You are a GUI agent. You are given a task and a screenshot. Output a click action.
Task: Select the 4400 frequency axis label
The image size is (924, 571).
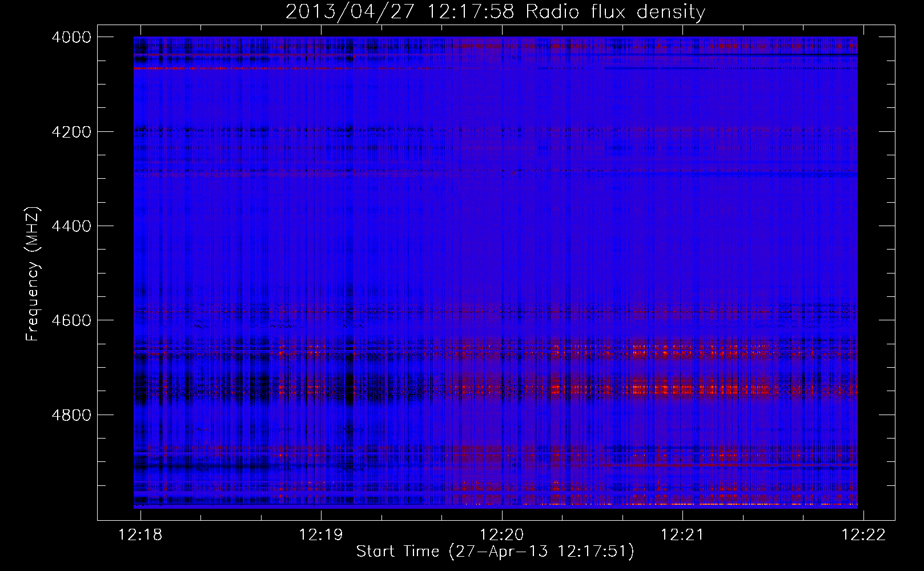(71, 226)
